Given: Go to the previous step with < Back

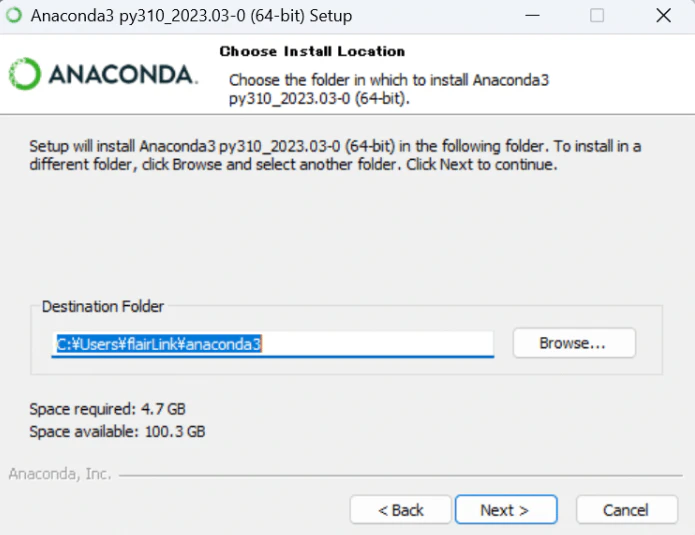Looking at the screenshot, I should pos(401,510).
